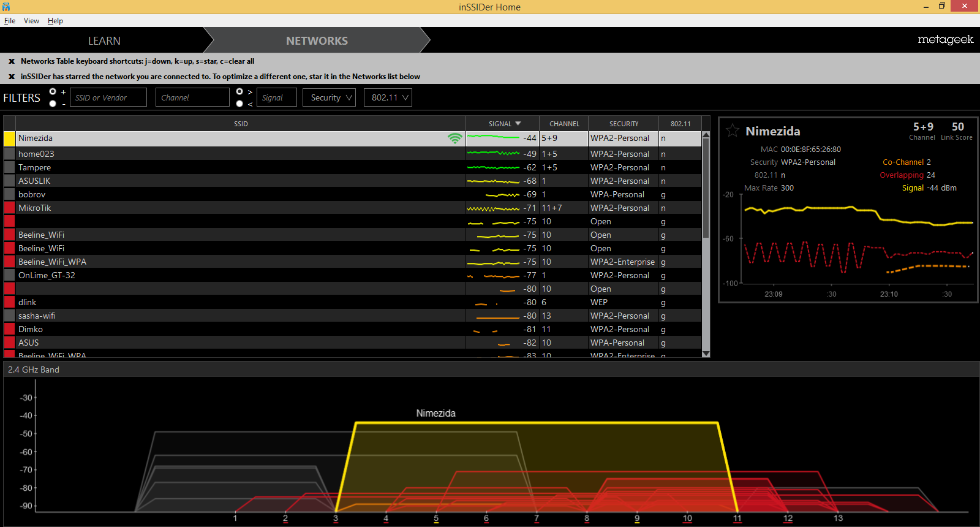Sort networks by the SSID column header

(241, 124)
